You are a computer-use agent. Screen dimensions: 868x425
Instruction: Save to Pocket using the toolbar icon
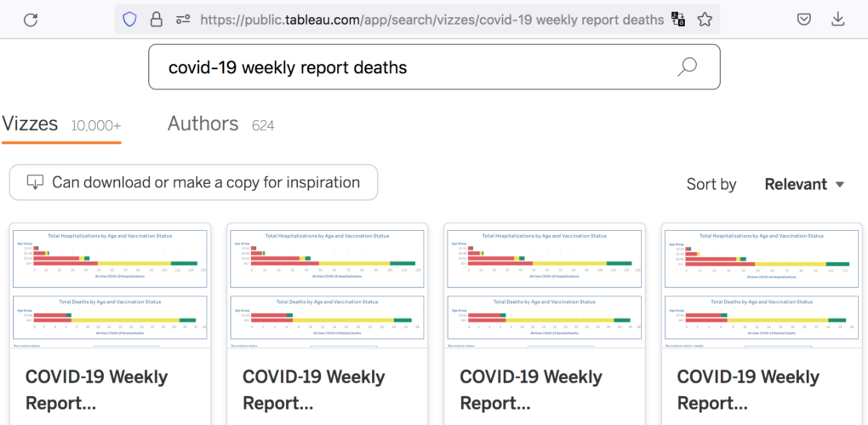pos(803,19)
